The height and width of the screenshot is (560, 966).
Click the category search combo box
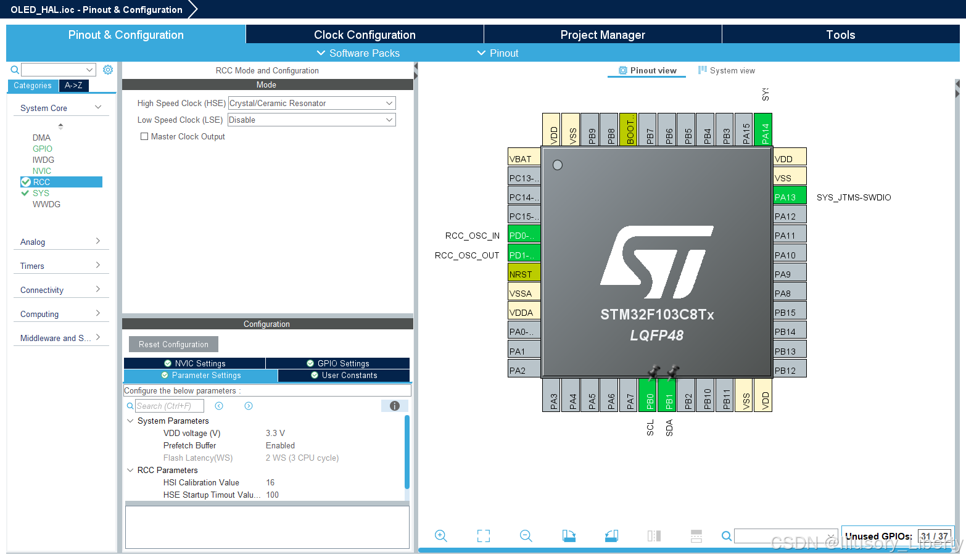tap(59, 70)
